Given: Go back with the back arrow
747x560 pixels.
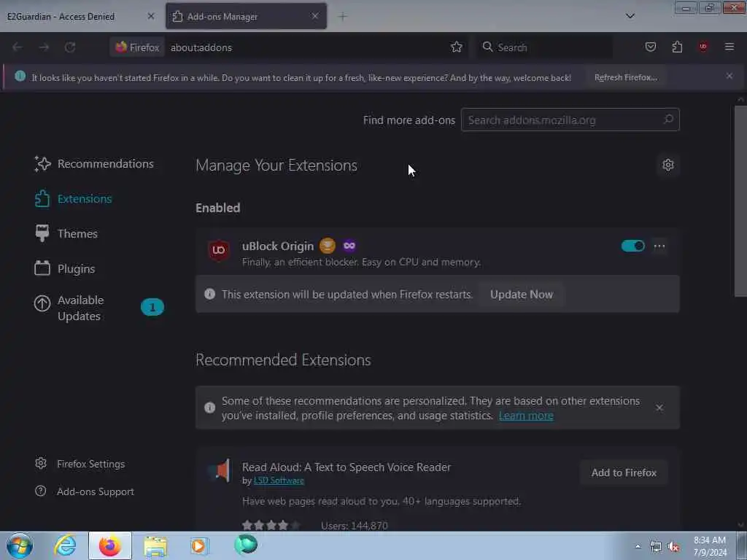Looking at the screenshot, I should point(18,47).
